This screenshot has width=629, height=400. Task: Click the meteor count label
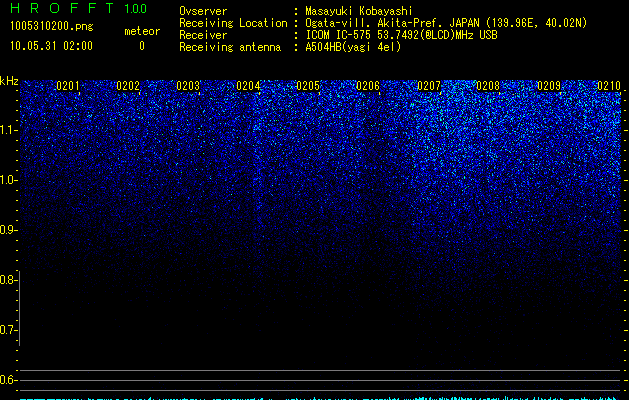[142, 31]
